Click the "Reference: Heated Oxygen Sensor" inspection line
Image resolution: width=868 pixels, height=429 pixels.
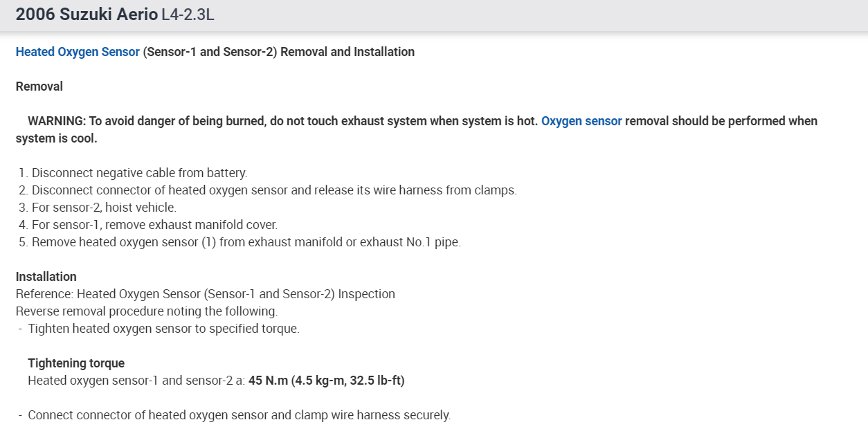205,294
